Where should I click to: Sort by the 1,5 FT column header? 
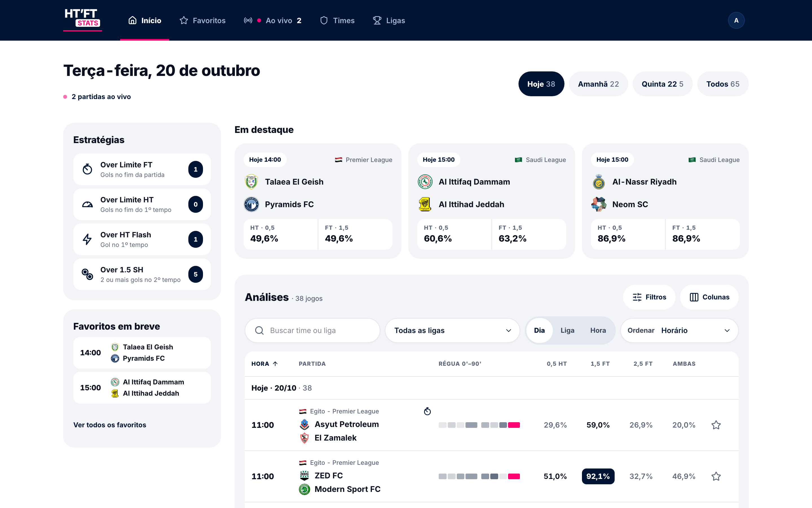pyautogui.click(x=600, y=364)
